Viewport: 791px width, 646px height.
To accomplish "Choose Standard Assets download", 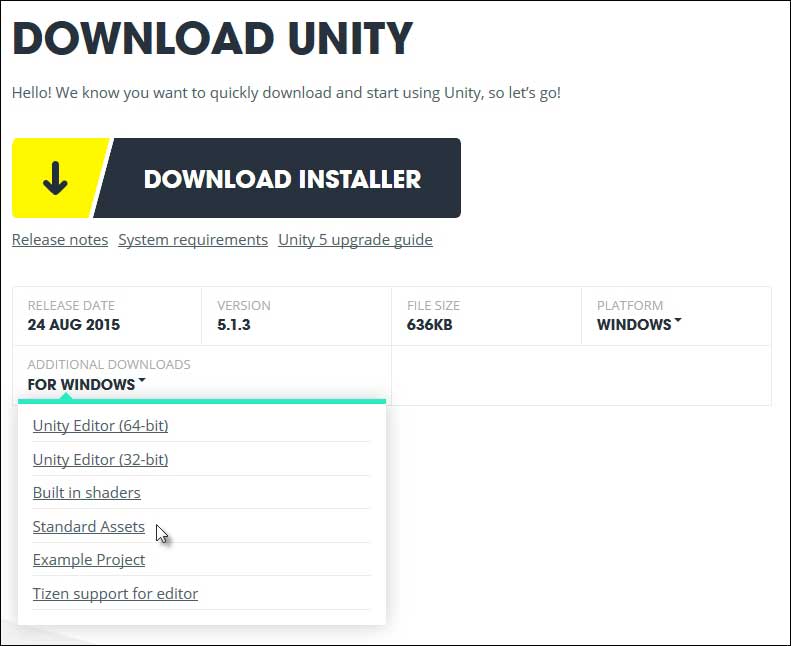I will [89, 526].
